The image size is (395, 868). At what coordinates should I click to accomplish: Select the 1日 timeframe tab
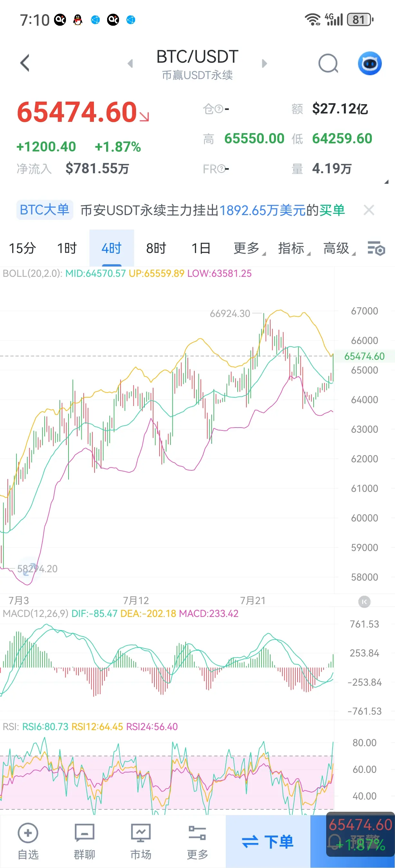coord(201,248)
